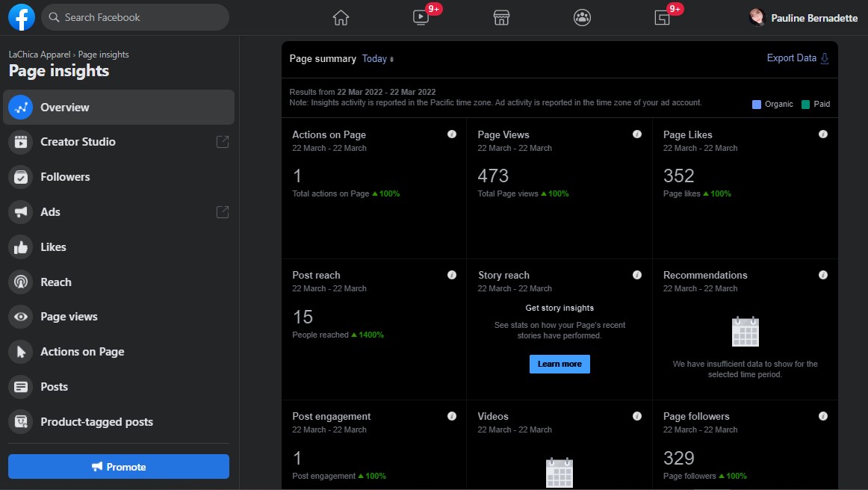Show info for Page Views card
This screenshot has width=868, height=490.
pyautogui.click(x=637, y=134)
